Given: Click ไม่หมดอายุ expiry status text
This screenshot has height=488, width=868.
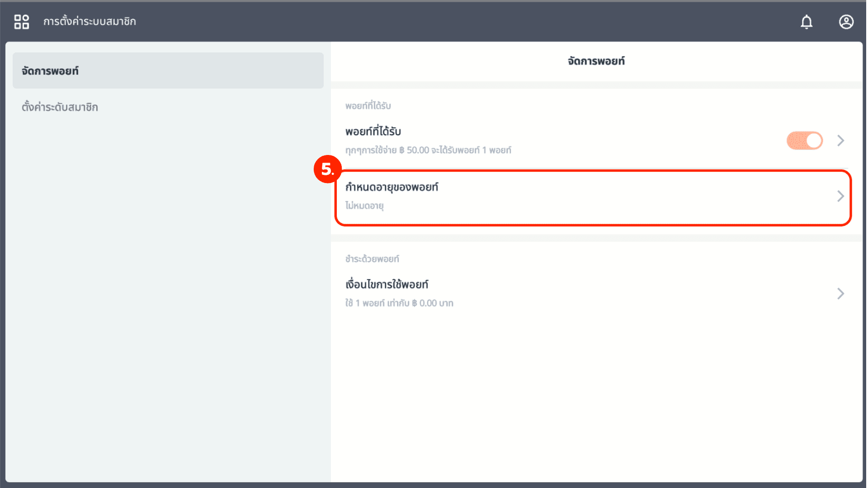Looking at the screenshot, I should click(x=364, y=206).
